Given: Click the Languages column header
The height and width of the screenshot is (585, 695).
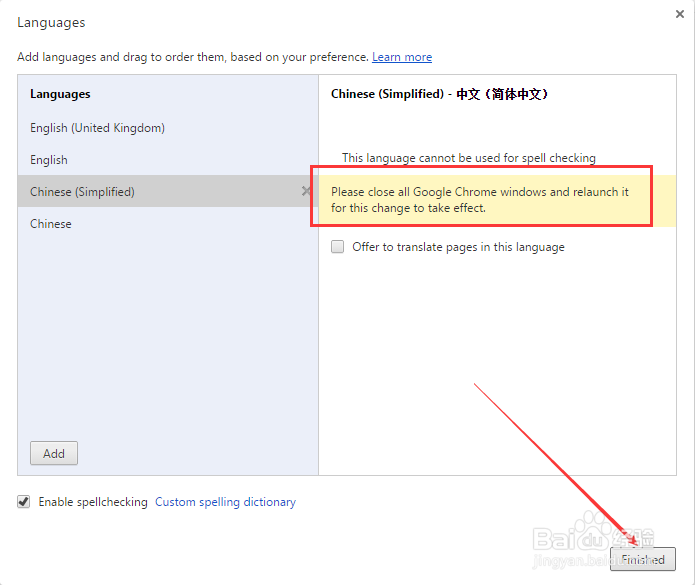Looking at the screenshot, I should (60, 94).
